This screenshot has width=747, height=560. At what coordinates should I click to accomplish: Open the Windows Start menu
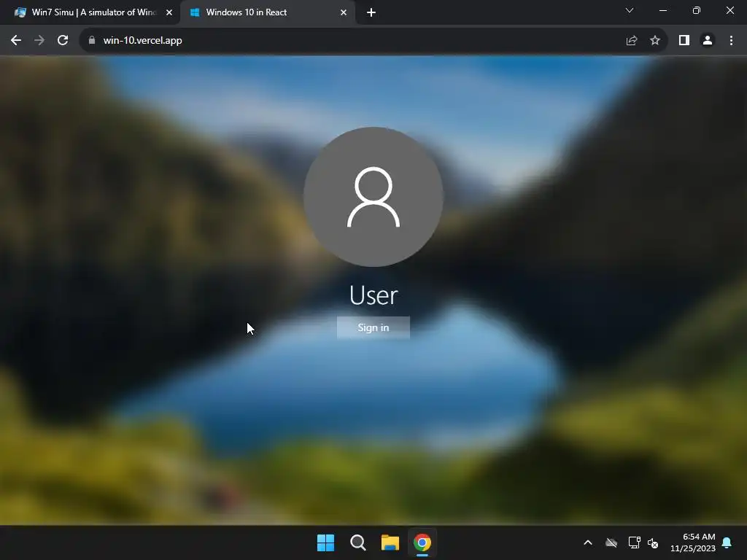tap(326, 542)
